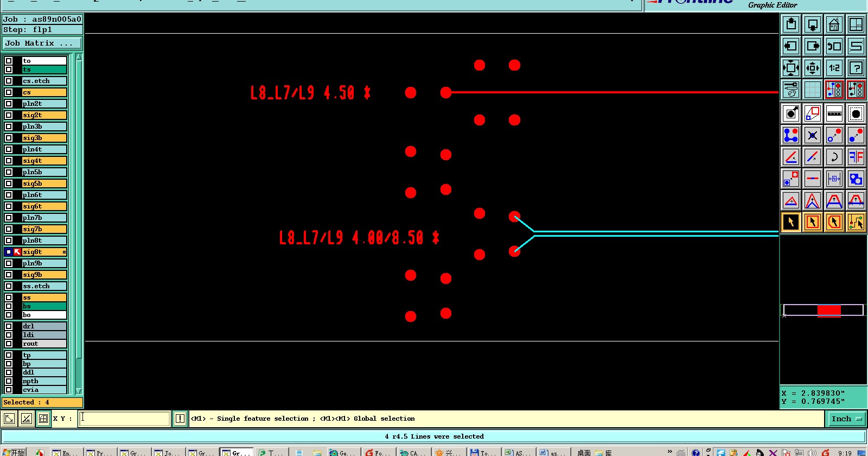Toggle display box for layer sig7b
868x456 pixels.
9,229
